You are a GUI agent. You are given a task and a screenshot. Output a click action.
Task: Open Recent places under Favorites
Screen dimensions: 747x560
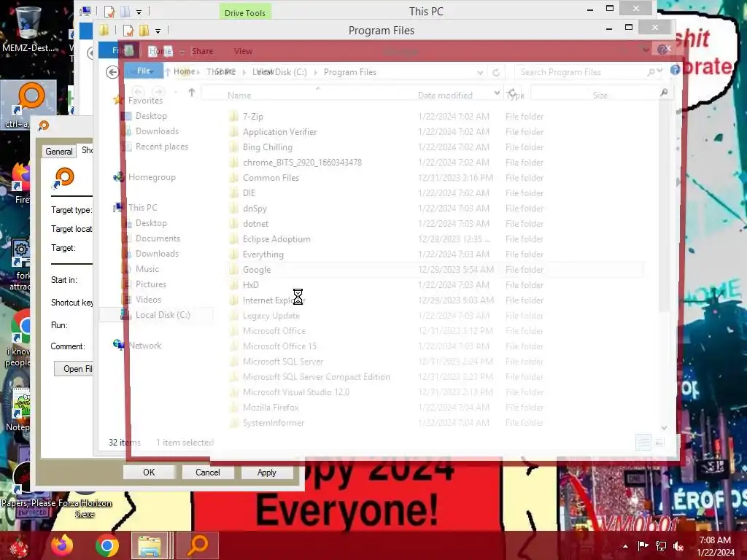click(162, 147)
